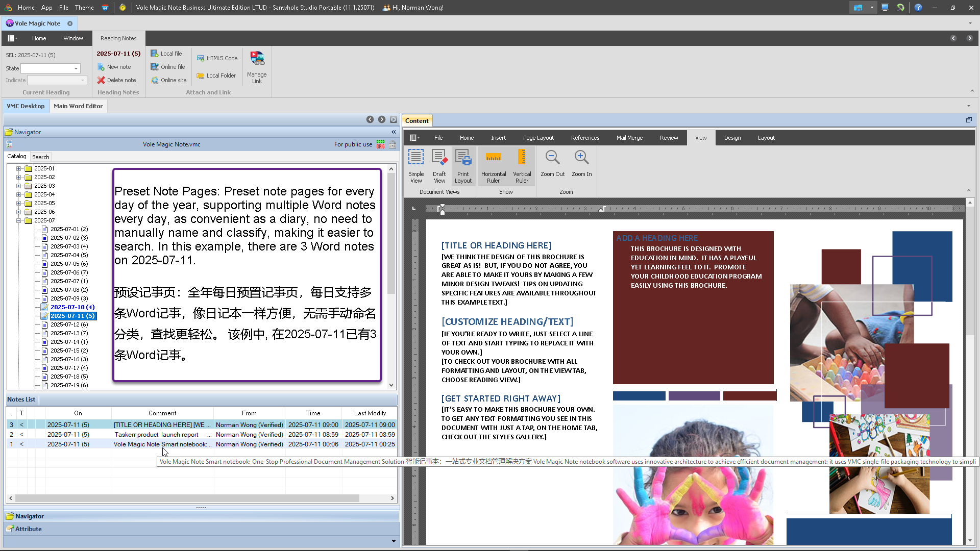
Task: Attach an Online site
Action: tap(169, 80)
